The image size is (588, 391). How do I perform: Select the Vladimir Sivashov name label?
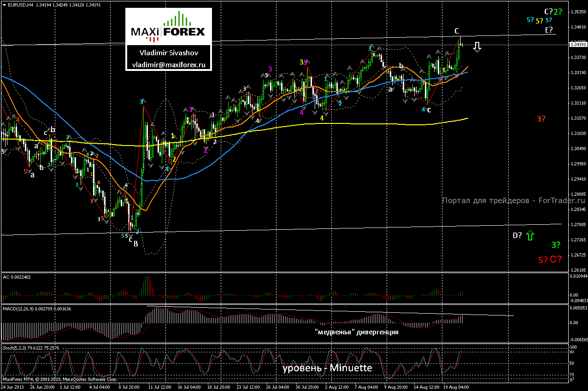[169, 53]
